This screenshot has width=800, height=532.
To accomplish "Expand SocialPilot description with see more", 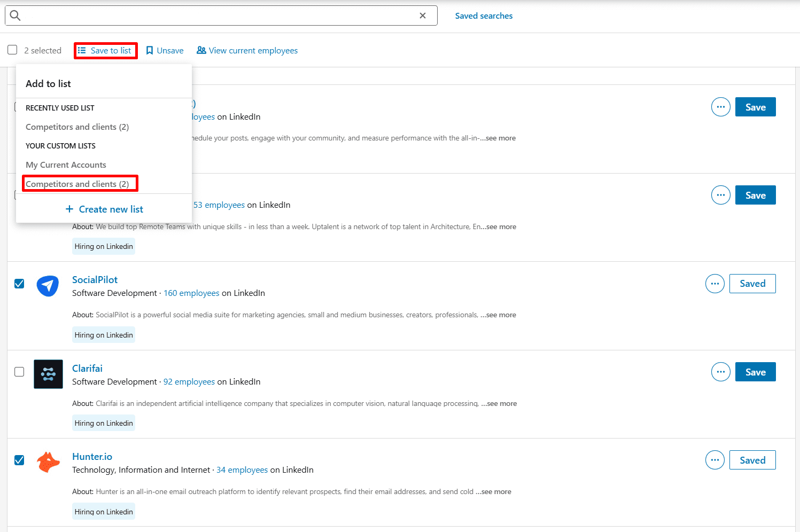I will [501, 315].
